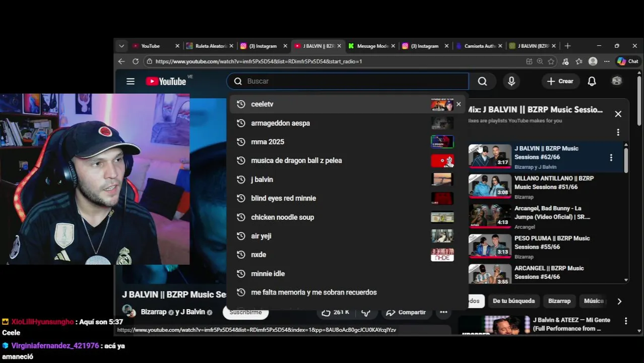Viewport: 644px width, 363px height.
Task: Select the 'nxde' search suggestion
Action: click(348, 255)
